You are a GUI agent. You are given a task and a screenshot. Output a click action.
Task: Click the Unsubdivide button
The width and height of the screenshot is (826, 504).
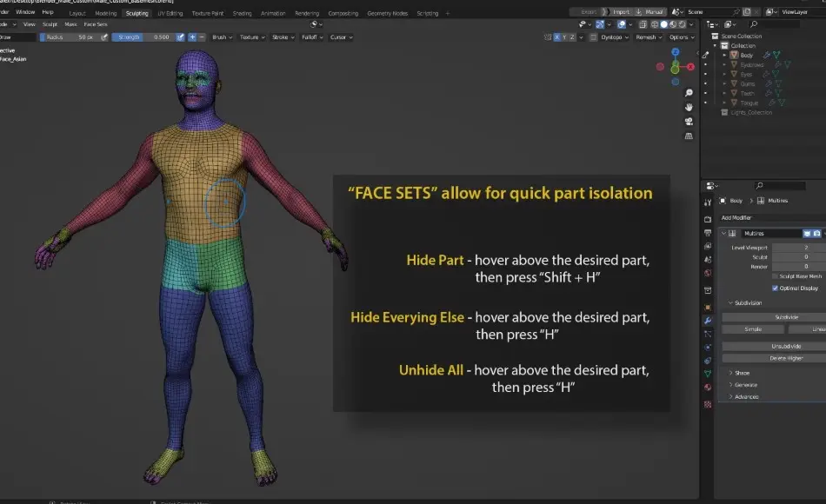[x=786, y=347]
